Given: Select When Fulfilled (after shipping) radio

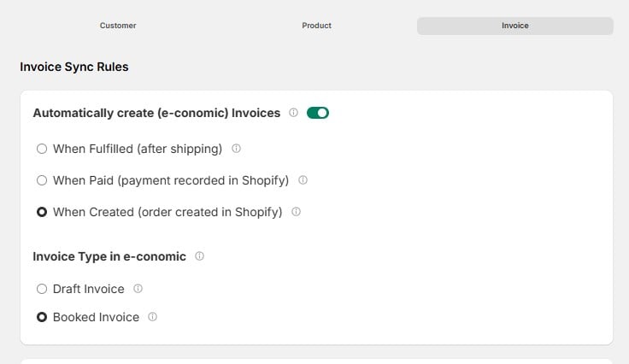Looking at the screenshot, I should coord(42,150).
